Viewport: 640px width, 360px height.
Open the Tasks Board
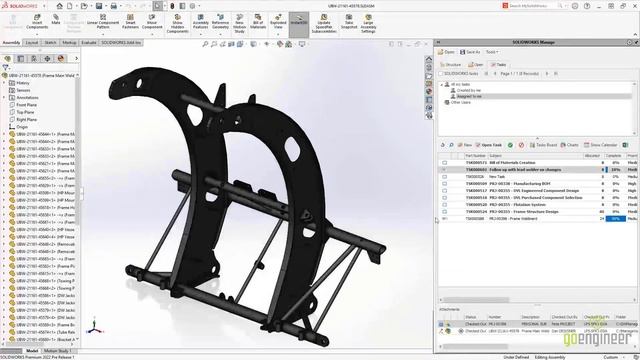pyautogui.click(x=543, y=145)
